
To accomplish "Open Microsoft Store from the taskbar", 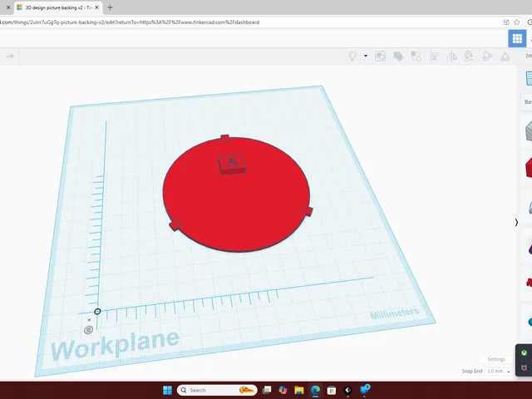I will coord(332,390).
